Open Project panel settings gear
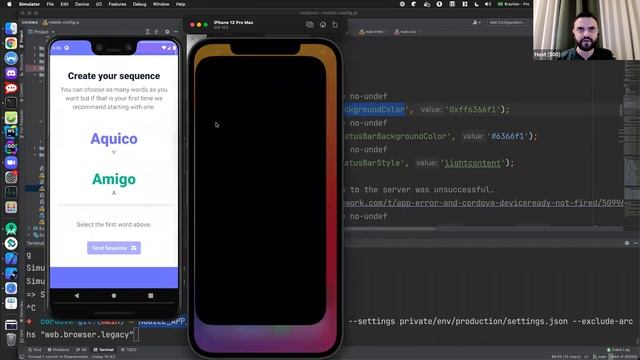Viewport: 640px width, 360px height. (167, 31)
